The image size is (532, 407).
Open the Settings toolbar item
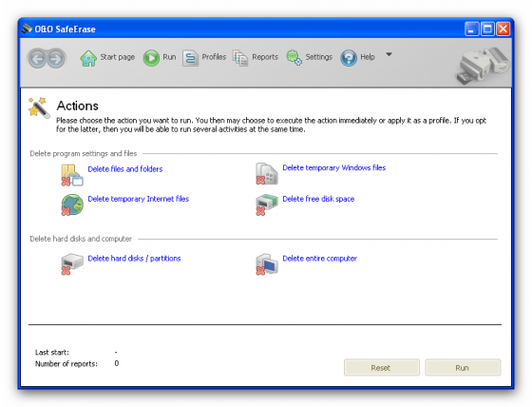(x=318, y=57)
